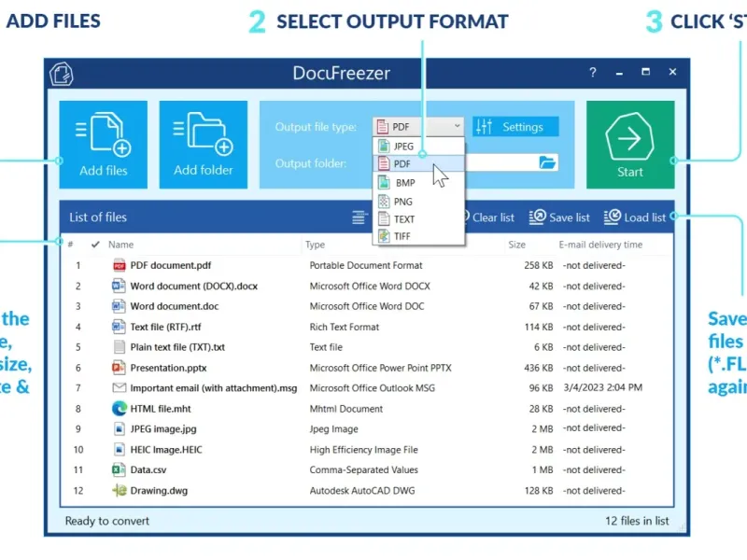Image resolution: width=747 pixels, height=560 pixels.
Task: Sort by E-mail delivery time column
Action: coord(600,245)
